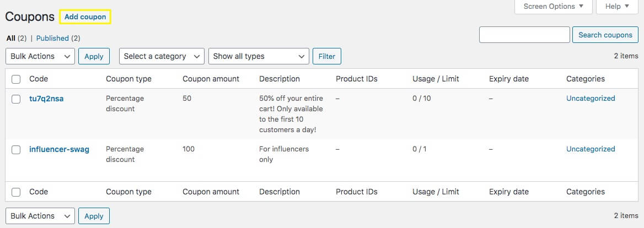Viewport: 644px width, 228px height.
Task: Click the top Apply button
Action: point(94,56)
